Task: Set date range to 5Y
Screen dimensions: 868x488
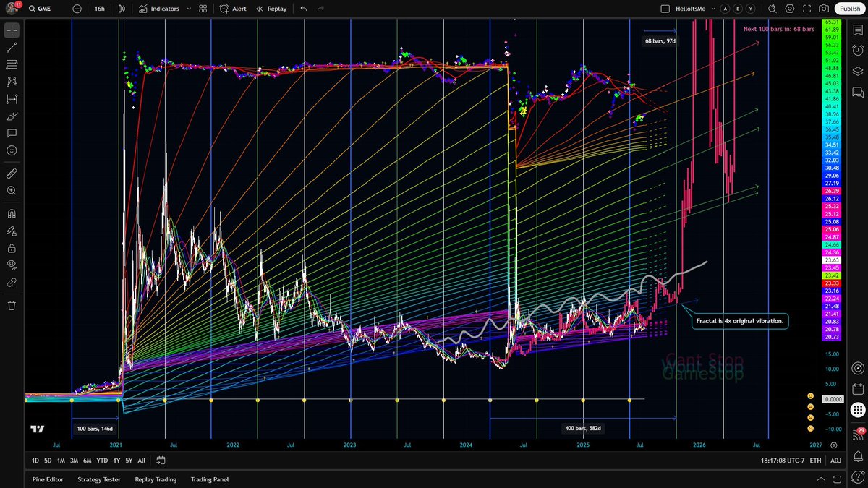Action: 129,461
